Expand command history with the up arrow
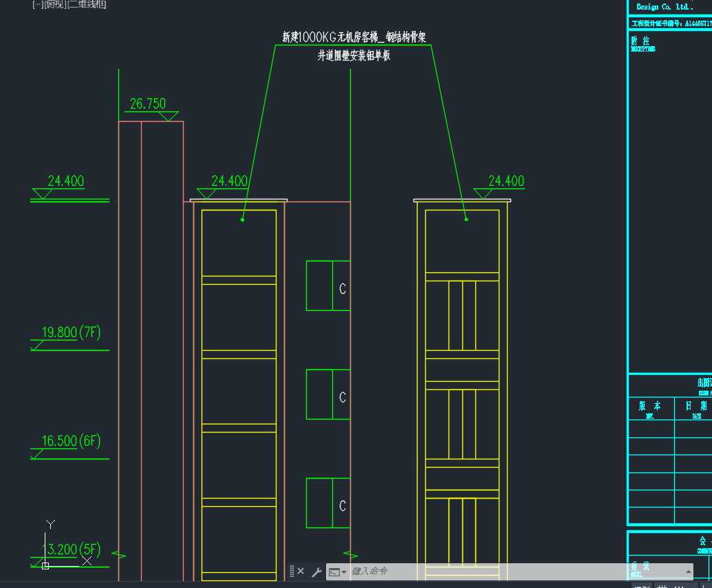The image size is (712, 588). pyautogui.click(x=689, y=571)
